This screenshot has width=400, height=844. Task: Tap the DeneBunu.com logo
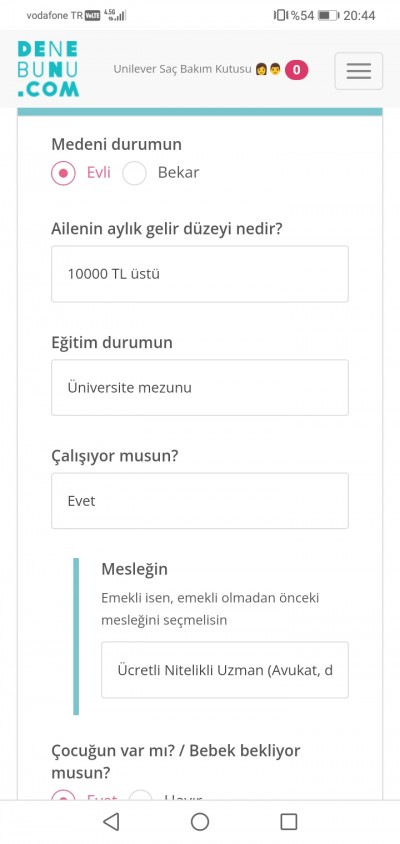[x=48, y=69]
